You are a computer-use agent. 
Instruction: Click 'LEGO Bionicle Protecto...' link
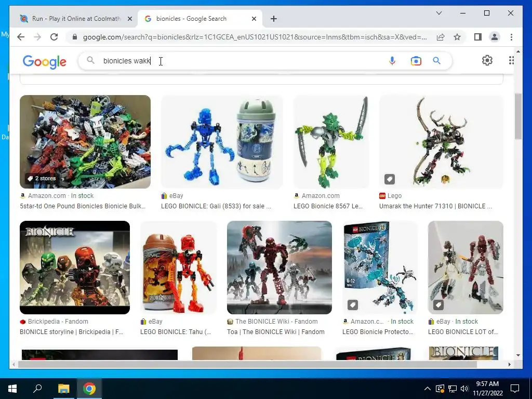378,332
